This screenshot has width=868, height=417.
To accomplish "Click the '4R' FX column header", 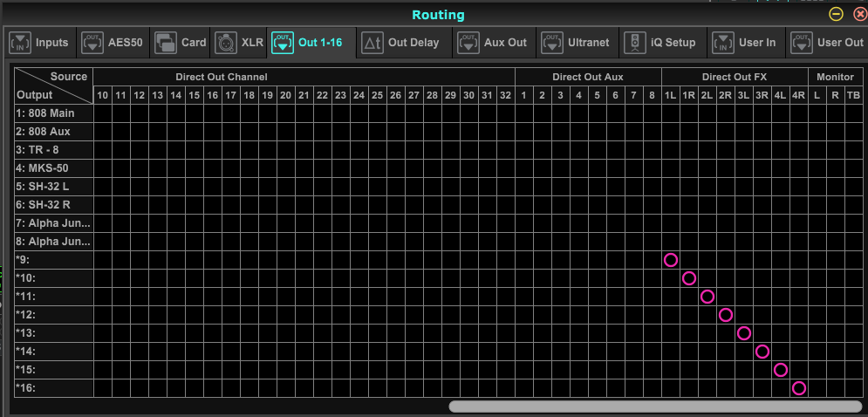I will [x=798, y=95].
